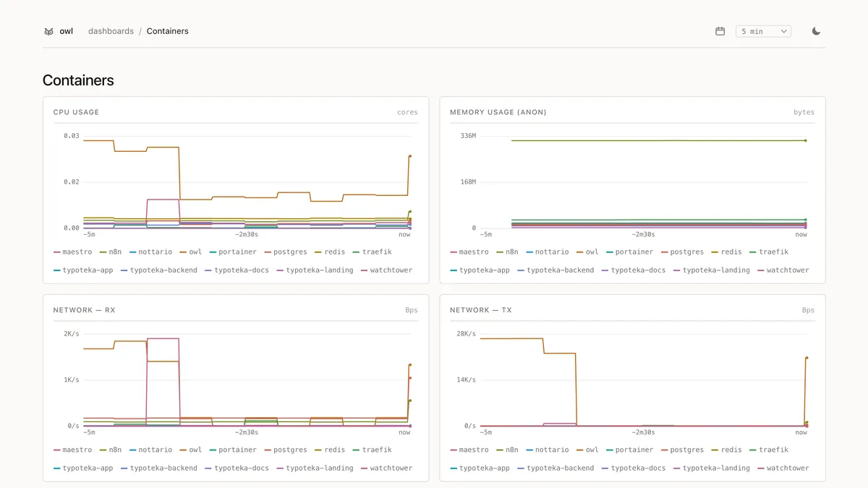Click the -2m30s time label in CPU chart
The image size is (868, 488).
pyautogui.click(x=247, y=234)
